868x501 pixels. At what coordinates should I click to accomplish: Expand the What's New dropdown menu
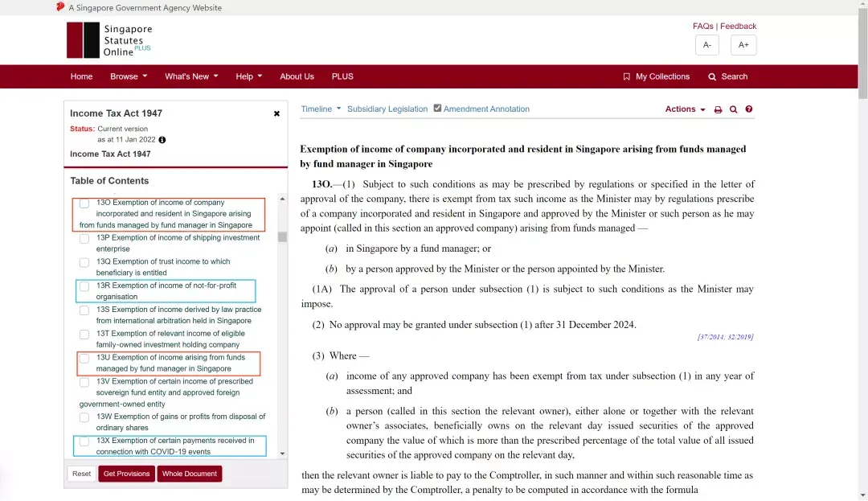[191, 76]
